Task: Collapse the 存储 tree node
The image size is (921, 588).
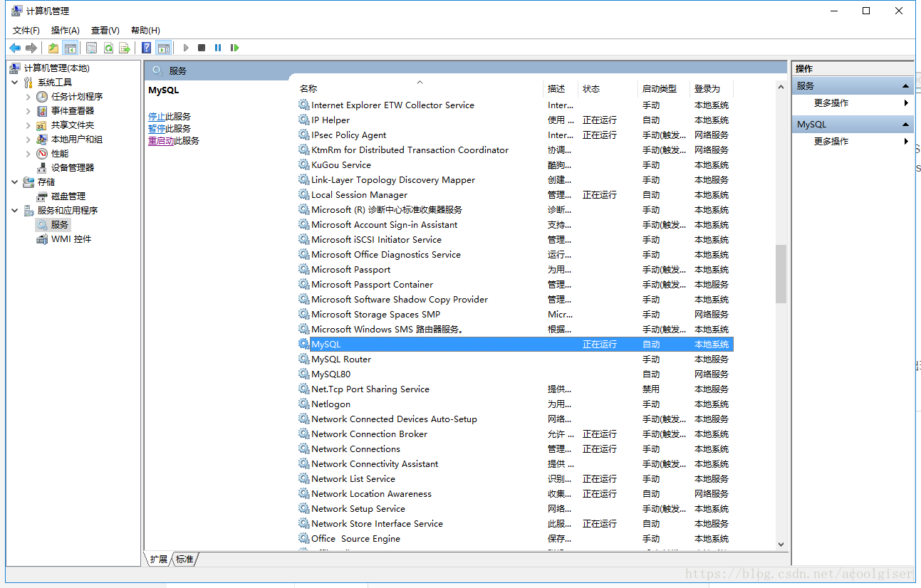Action: coord(15,182)
